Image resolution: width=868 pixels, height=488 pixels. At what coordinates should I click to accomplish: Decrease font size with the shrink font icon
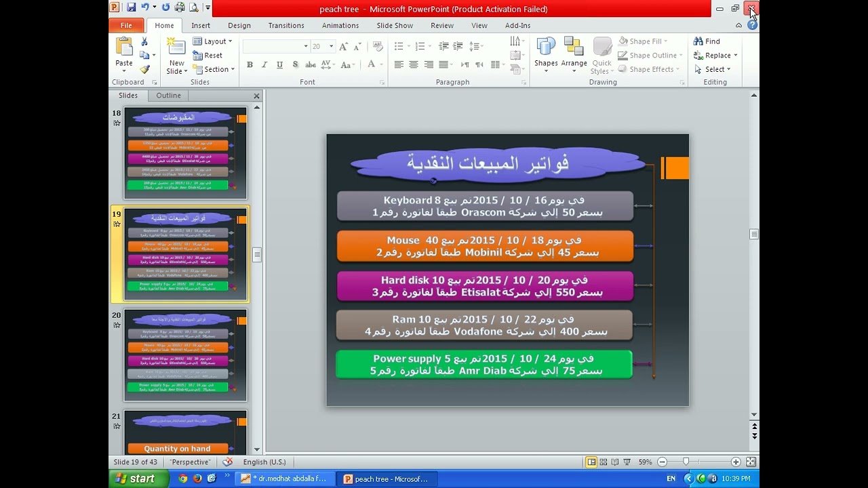[357, 46]
